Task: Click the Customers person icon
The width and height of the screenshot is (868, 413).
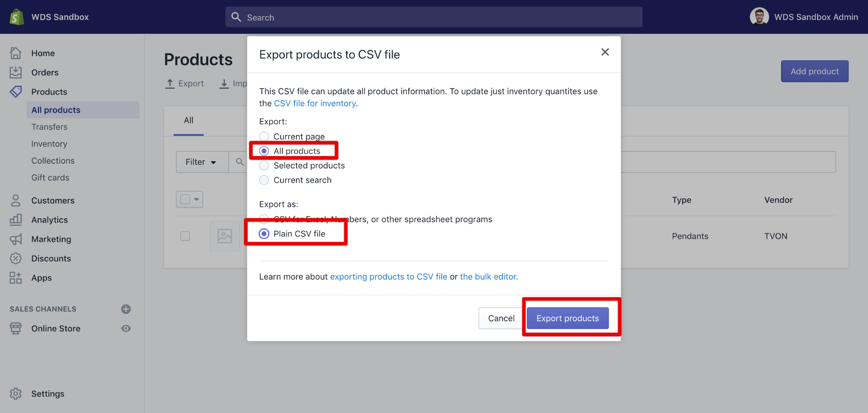Action: (16, 200)
